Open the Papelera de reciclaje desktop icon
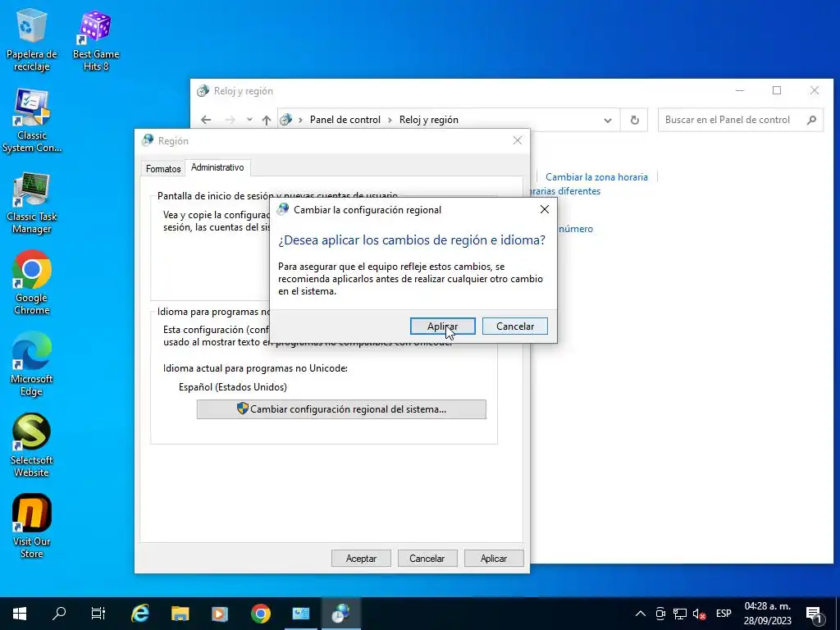Image resolution: width=840 pixels, height=630 pixels. 32,39
